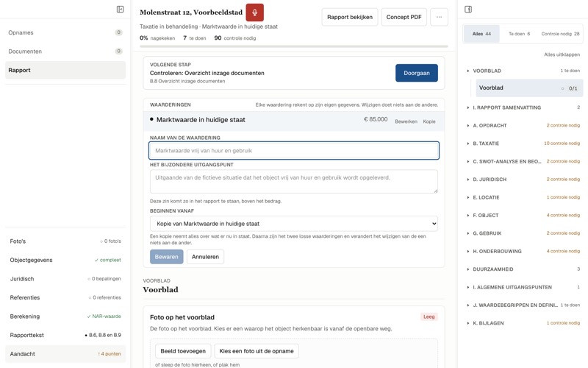The height and width of the screenshot is (368, 588).
Task: Expand I. RAPPORT SAMENVATTING section
Action: 523,107
